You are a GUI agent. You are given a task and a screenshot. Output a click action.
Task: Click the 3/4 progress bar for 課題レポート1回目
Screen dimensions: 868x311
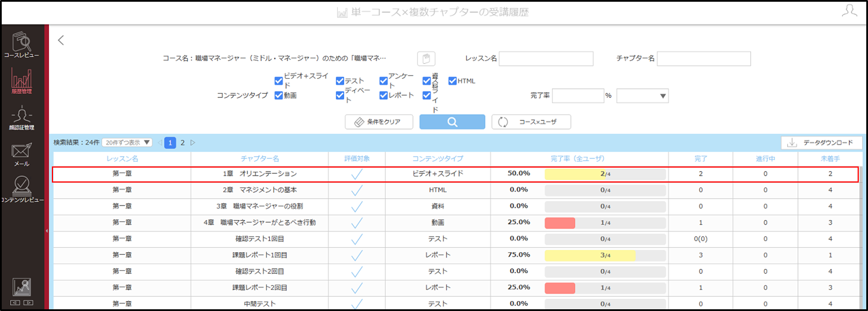pos(605,255)
